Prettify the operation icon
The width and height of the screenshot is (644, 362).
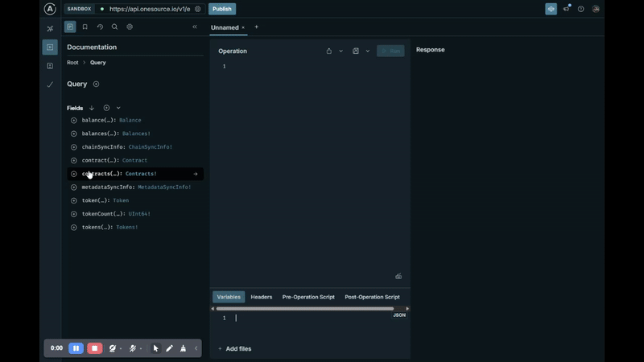coord(398,276)
